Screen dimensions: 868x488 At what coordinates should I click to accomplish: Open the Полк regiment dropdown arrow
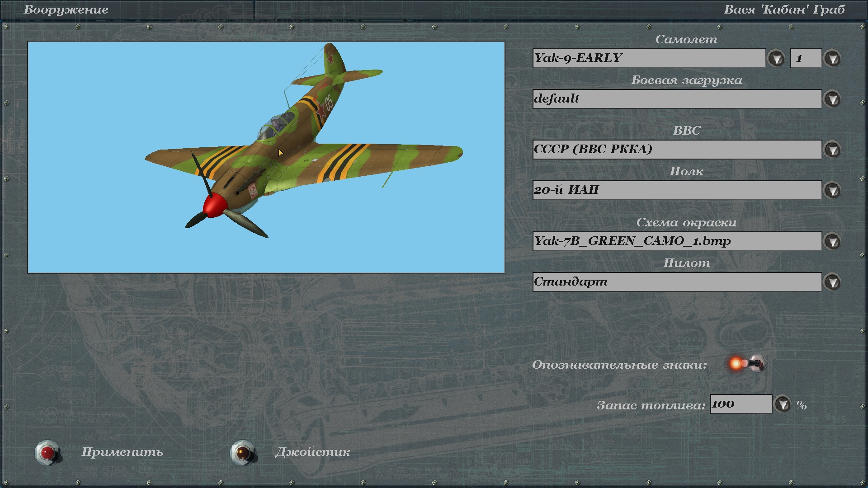pos(832,190)
